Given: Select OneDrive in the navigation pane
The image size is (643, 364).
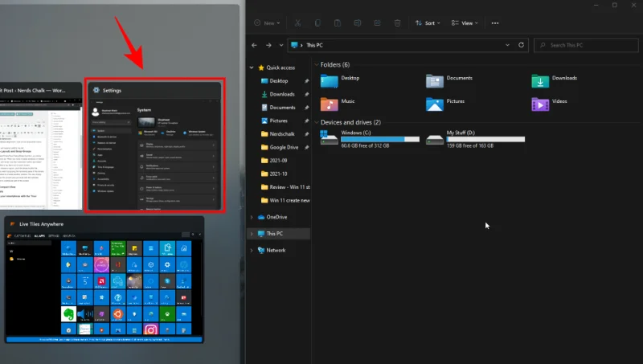Looking at the screenshot, I should pyautogui.click(x=272, y=217).
